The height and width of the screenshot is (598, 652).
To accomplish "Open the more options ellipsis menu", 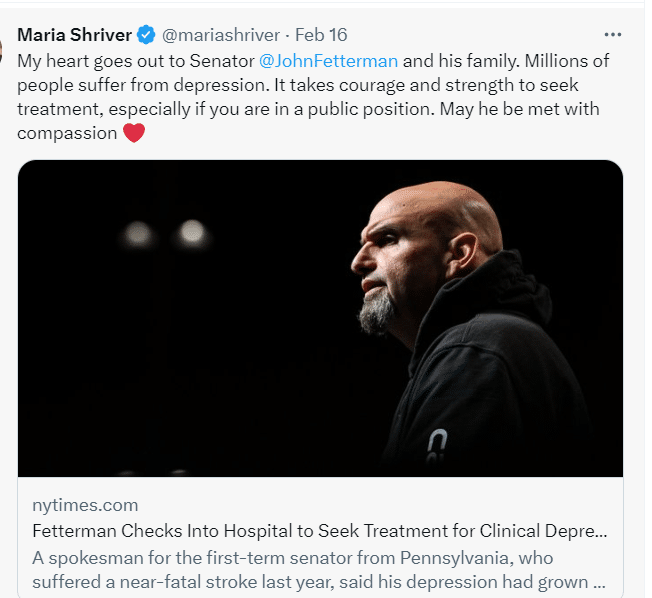I will (613, 34).
